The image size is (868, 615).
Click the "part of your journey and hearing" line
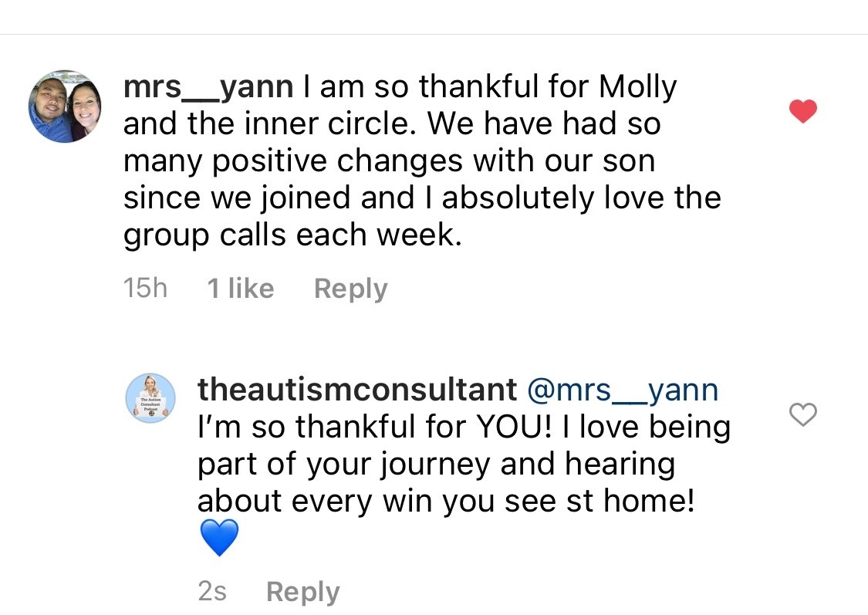(436, 465)
